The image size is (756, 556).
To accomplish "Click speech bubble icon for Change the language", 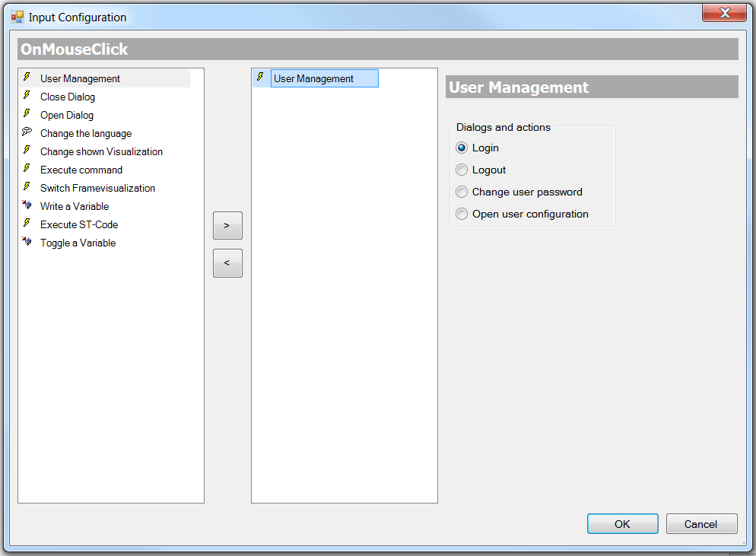I will click(27, 132).
